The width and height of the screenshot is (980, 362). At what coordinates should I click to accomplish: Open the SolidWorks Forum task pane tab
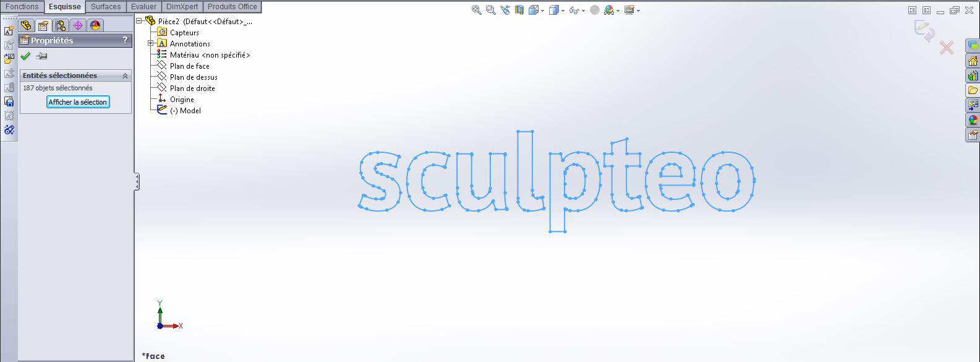click(973, 46)
